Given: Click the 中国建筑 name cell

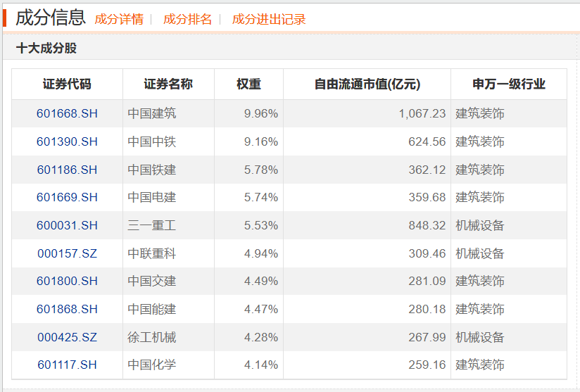Looking at the screenshot, I should click(152, 113).
